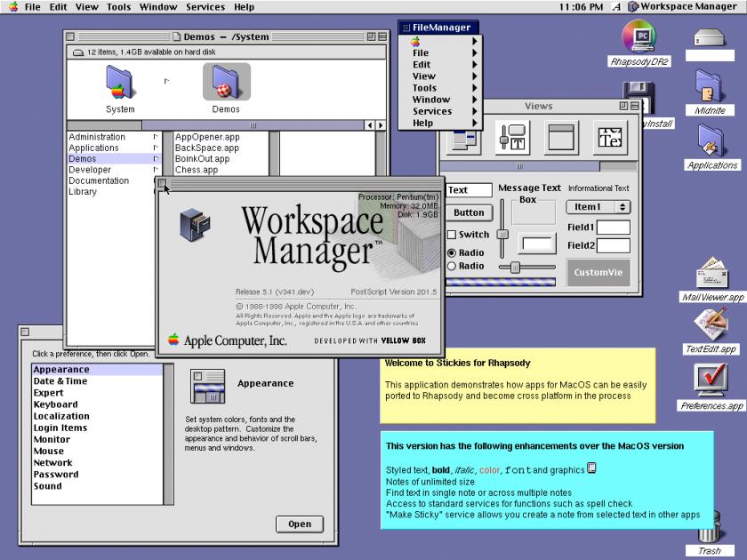The height and width of the screenshot is (560, 747).
Task: Click the browser scroll left arrow
Action: click(370, 125)
